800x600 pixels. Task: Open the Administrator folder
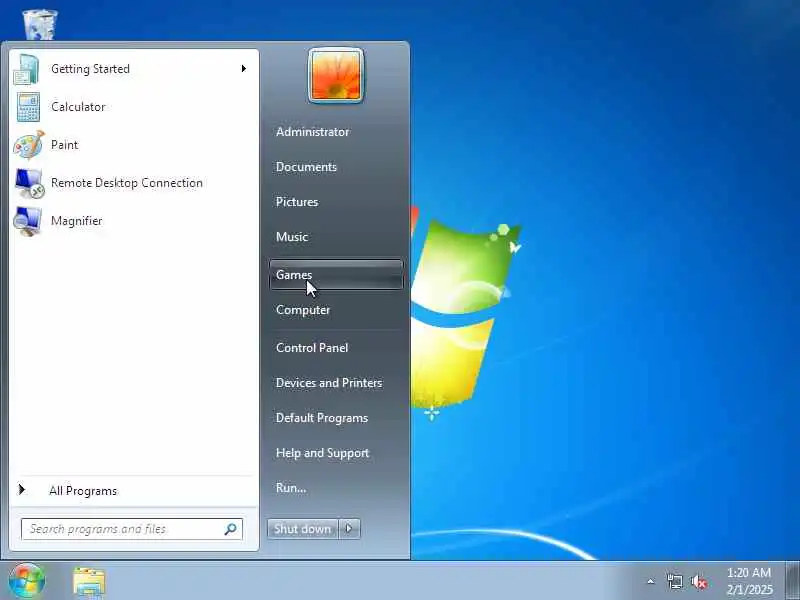[312, 132]
